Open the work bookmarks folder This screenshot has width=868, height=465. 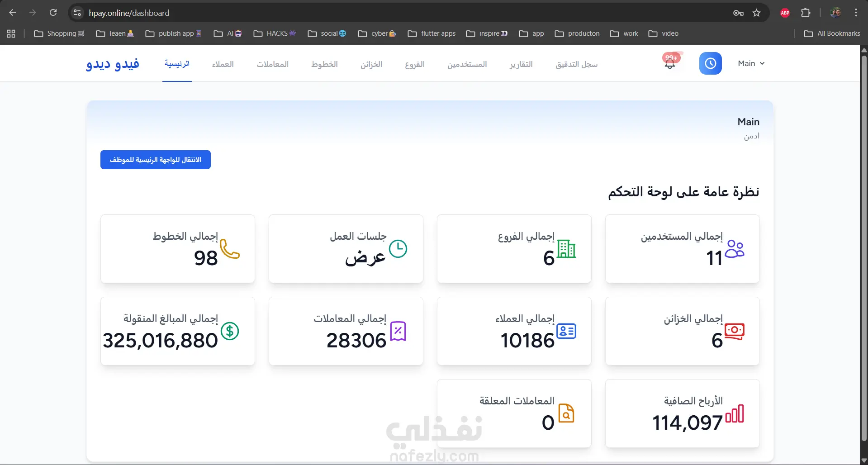[624, 33]
